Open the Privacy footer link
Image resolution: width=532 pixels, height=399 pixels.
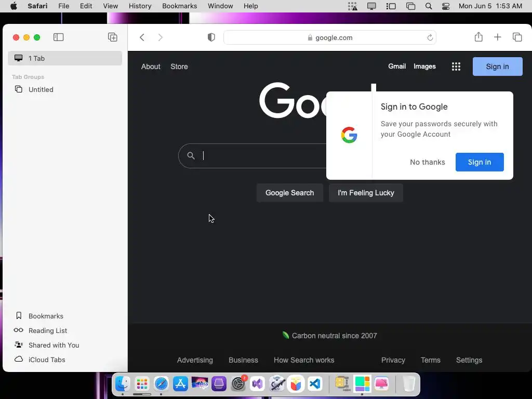[x=393, y=360]
